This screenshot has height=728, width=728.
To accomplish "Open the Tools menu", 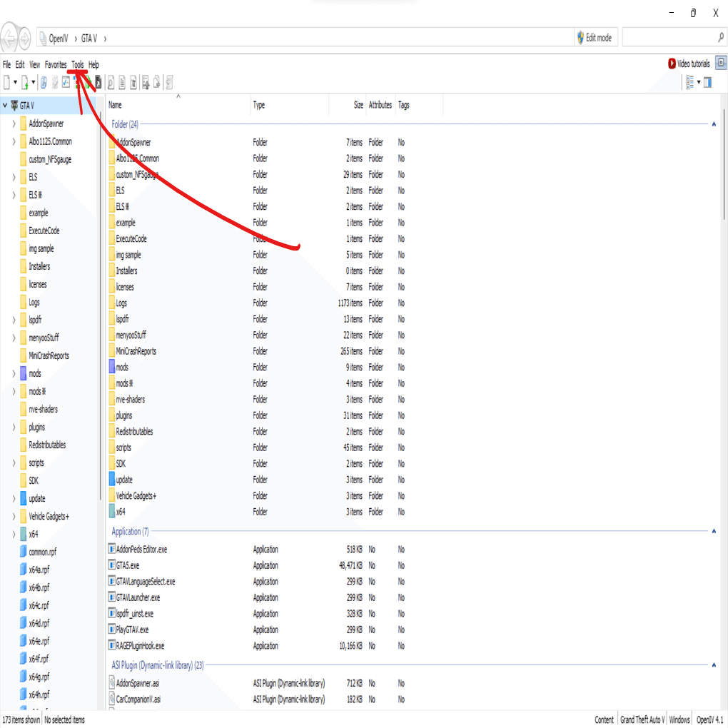I will click(x=78, y=64).
